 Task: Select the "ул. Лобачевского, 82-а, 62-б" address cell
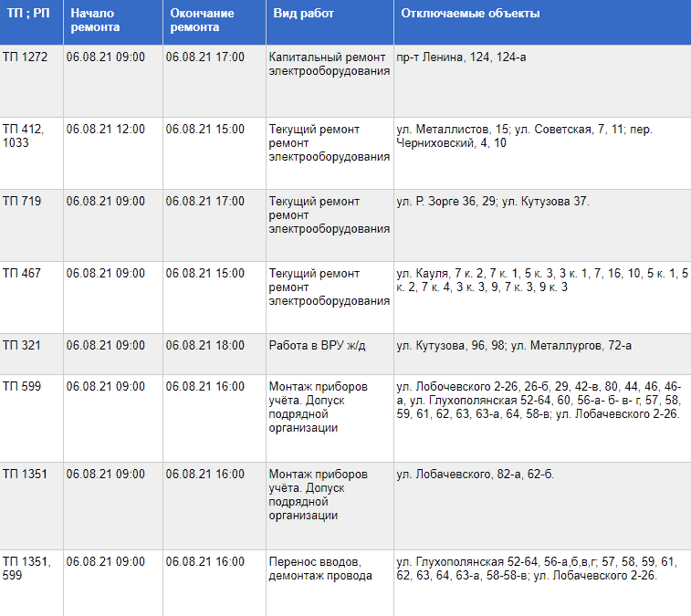(x=476, y=474)
